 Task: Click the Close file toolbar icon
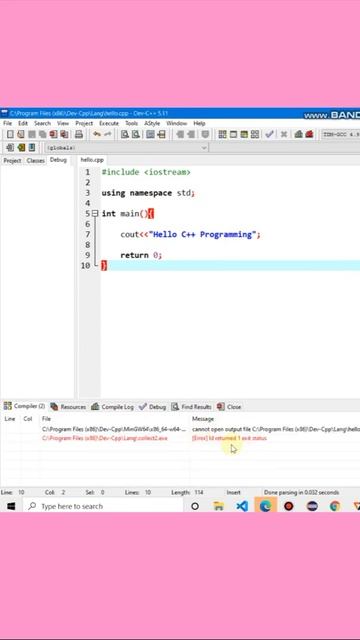click(53, 134)
